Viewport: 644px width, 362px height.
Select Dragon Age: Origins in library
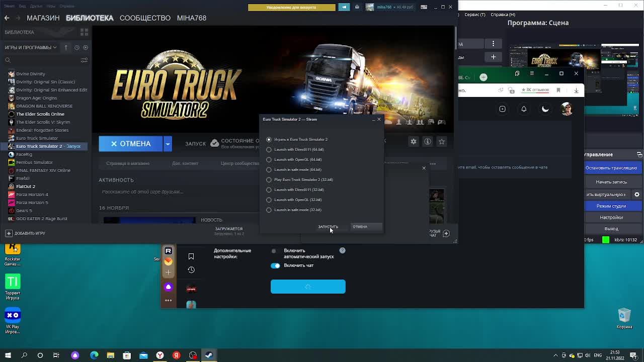click(37, 98)
